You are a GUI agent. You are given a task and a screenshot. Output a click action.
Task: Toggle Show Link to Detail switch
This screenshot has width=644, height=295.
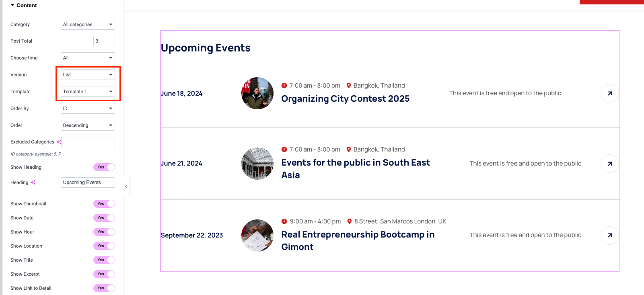[x=104, y=288]
